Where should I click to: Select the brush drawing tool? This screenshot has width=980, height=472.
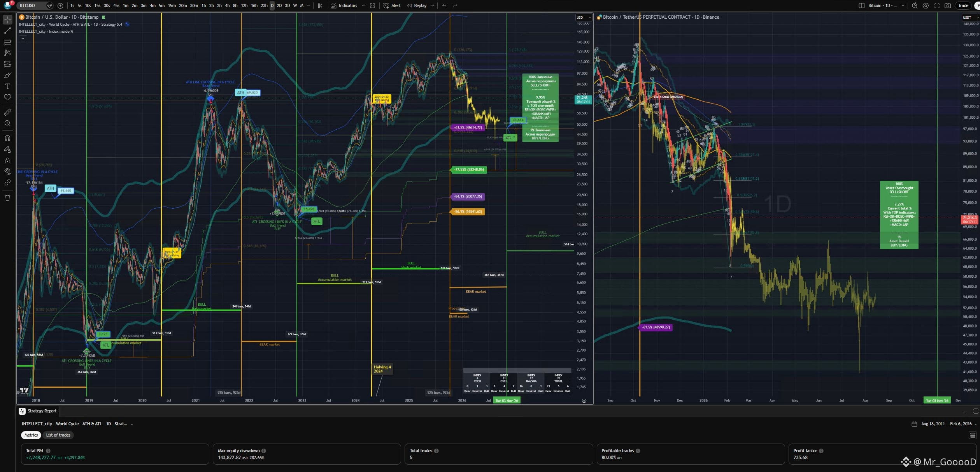(x=7, y=75)
